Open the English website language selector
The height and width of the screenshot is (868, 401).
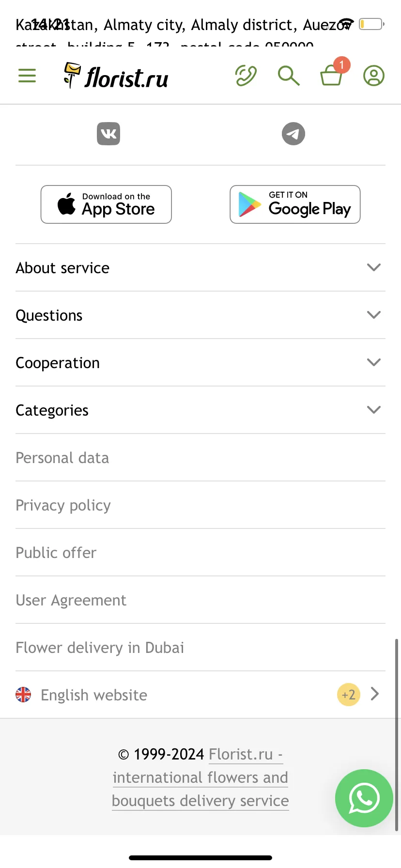coord(200,695)
